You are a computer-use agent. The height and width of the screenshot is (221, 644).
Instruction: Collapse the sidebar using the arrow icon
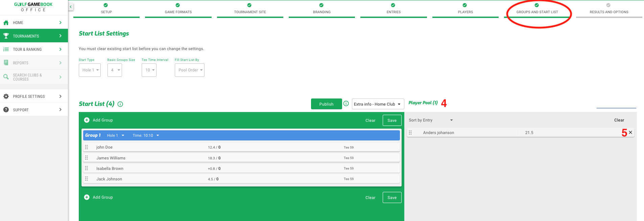pos(71,7)
